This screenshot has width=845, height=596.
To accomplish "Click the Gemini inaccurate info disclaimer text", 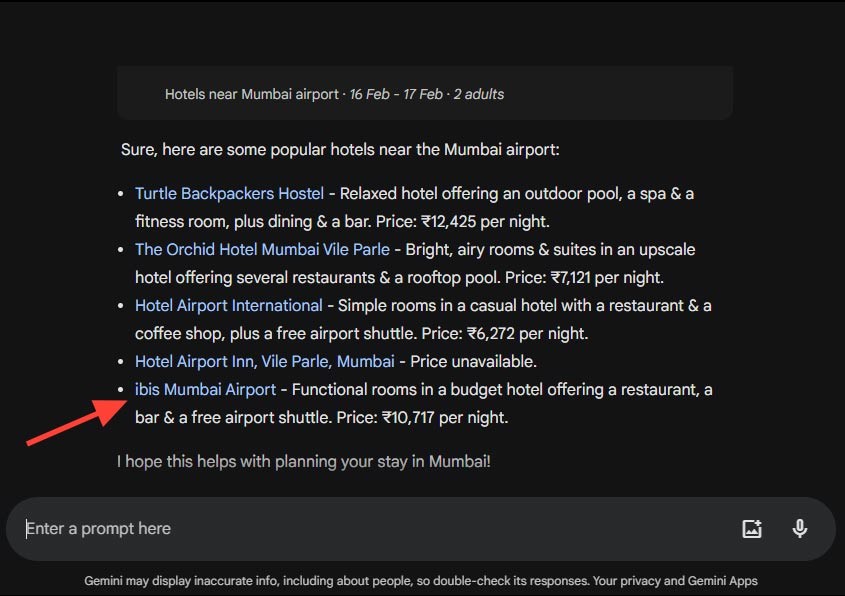I will 337,581.
